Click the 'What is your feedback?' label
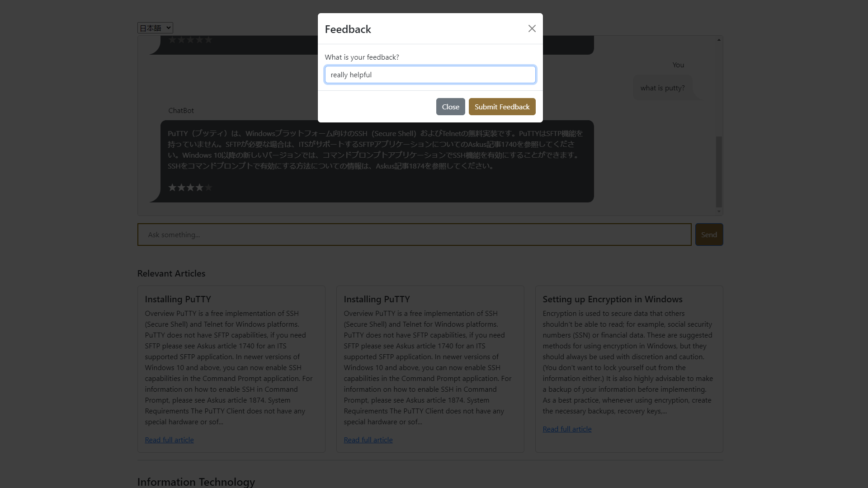The height and width of the screenshot is (488, 868). pyautogui.click(x=362, y=57)
